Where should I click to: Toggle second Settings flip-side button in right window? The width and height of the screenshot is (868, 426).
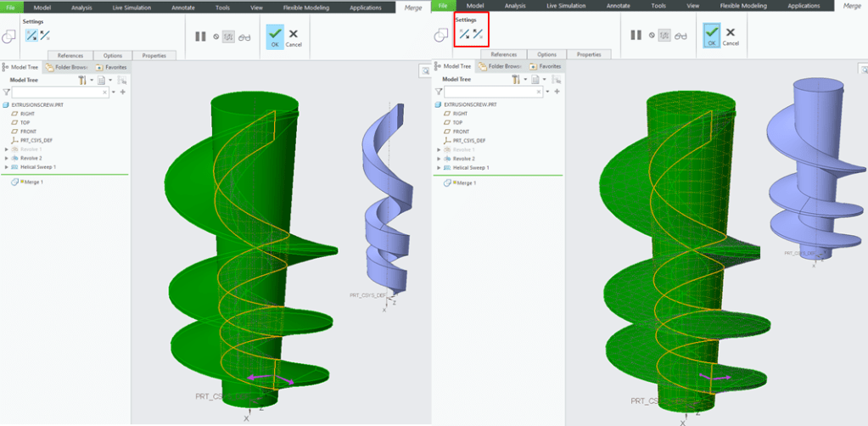tap(478, 36)
